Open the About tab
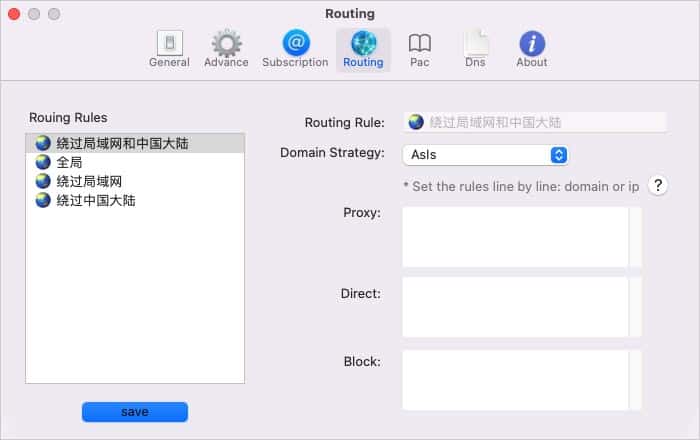 pyautogui.click(x=532, y=50)
